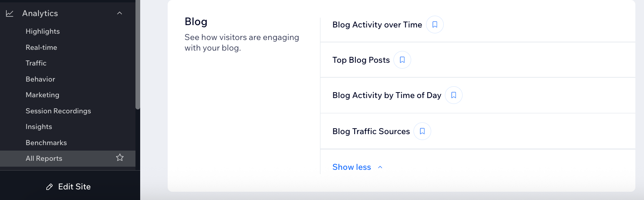This screenshot has height=200, width=644.
Task: Open Marketing analytics
Action: point(42,95)
